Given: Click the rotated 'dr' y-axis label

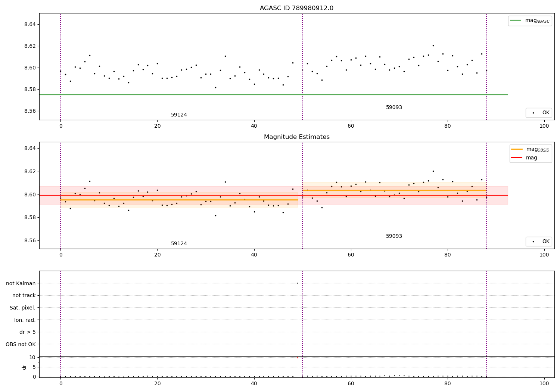Looking at the screenshot, I should pos(24,367).
